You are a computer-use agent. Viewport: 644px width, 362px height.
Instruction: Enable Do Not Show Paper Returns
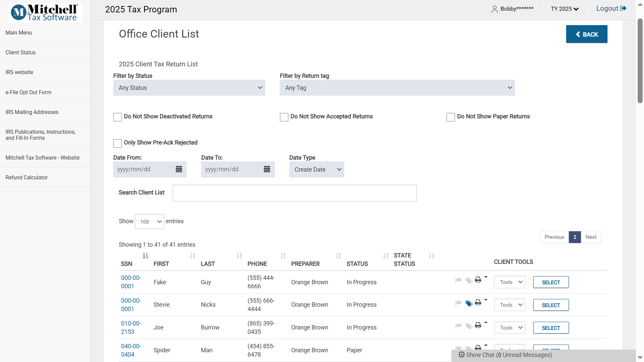point(450,117)
